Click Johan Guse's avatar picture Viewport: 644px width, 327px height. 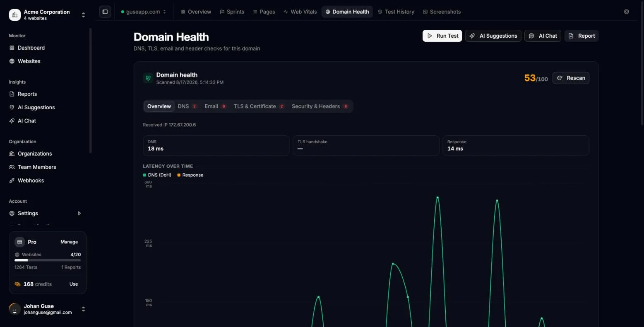(15, 309)
